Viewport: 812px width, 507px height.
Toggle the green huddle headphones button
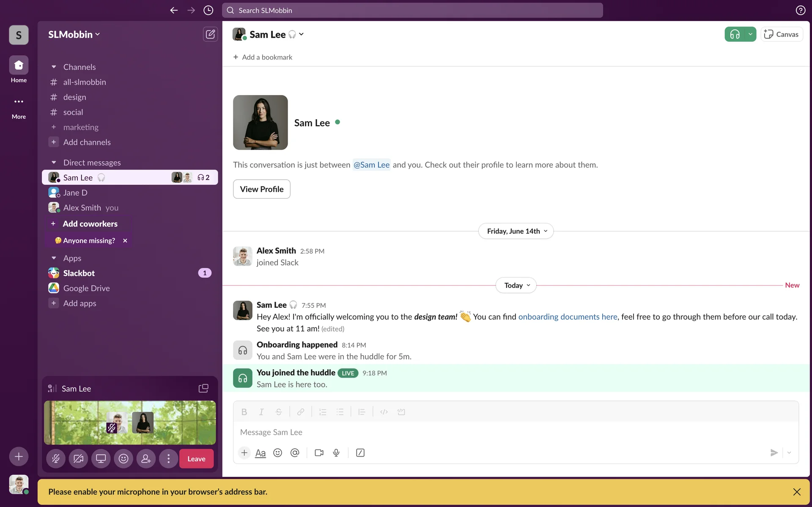(x=735, y=34)
